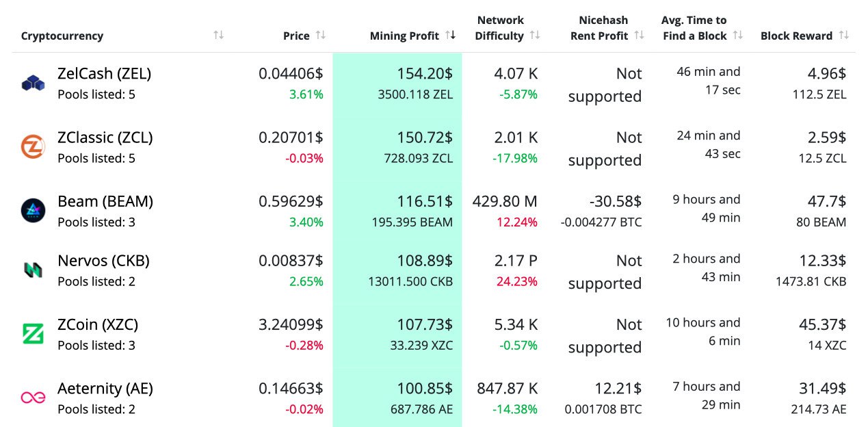Click the Cryptocurrency column header
The height and width of the screenshot is (427, 868).
tap(62, 36)
